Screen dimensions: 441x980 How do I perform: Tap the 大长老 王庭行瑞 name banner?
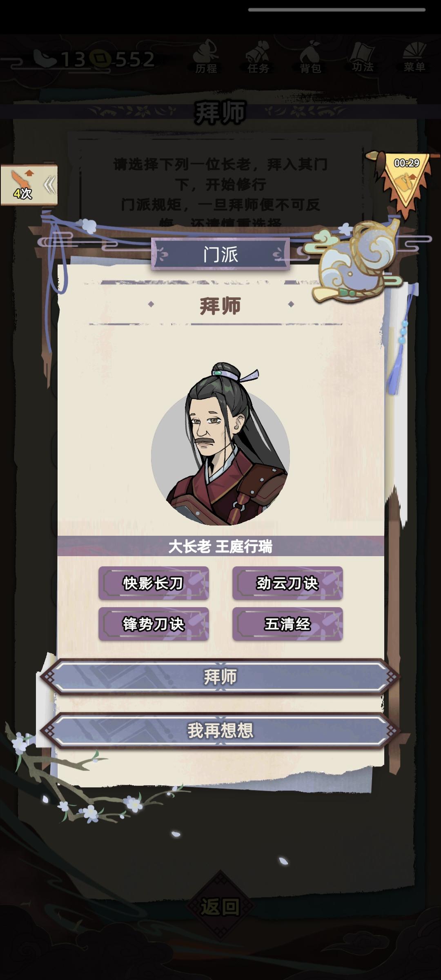pyautogui.click(x=220, y=546)
